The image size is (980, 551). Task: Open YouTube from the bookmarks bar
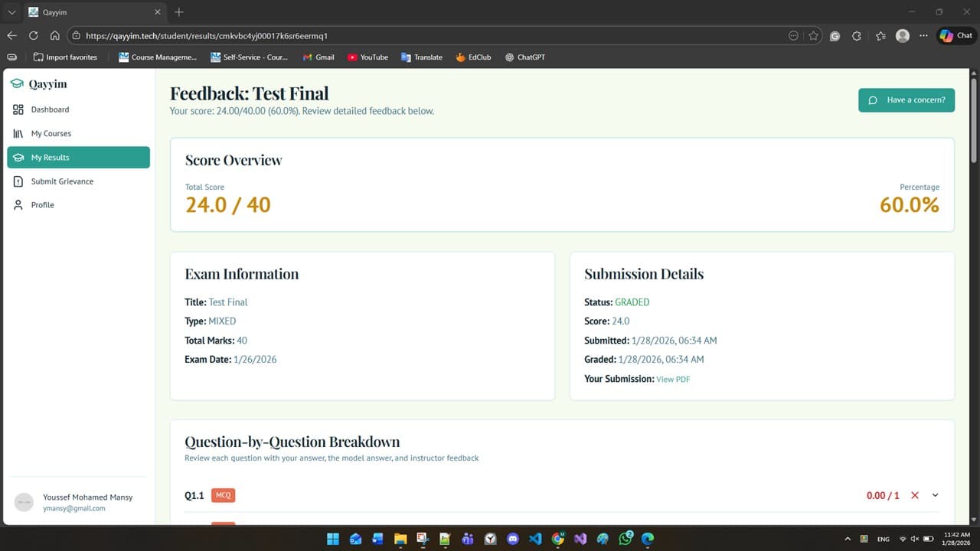353,57
